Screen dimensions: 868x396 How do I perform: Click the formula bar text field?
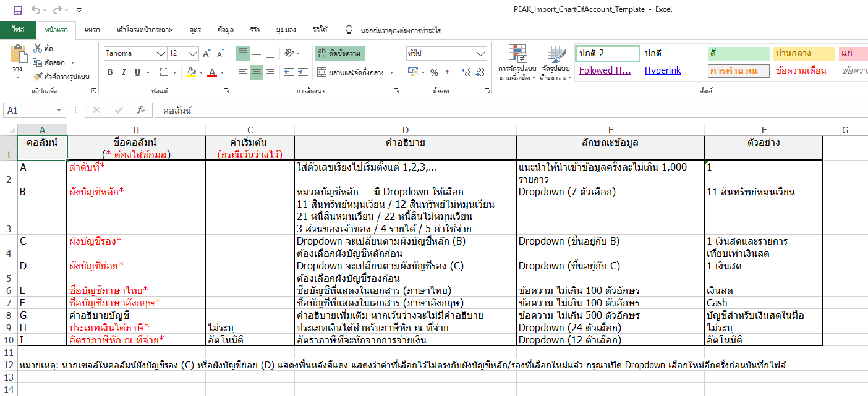[x=511, y=111]
